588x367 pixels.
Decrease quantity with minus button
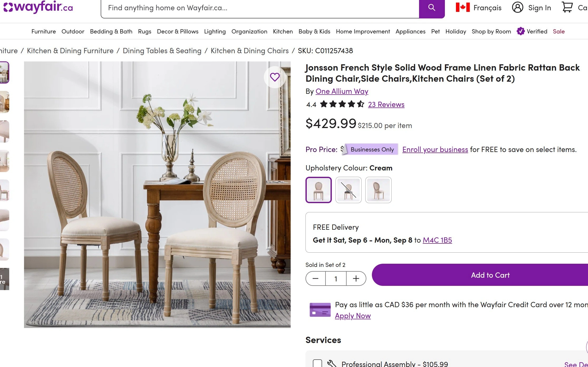[315, 278]
